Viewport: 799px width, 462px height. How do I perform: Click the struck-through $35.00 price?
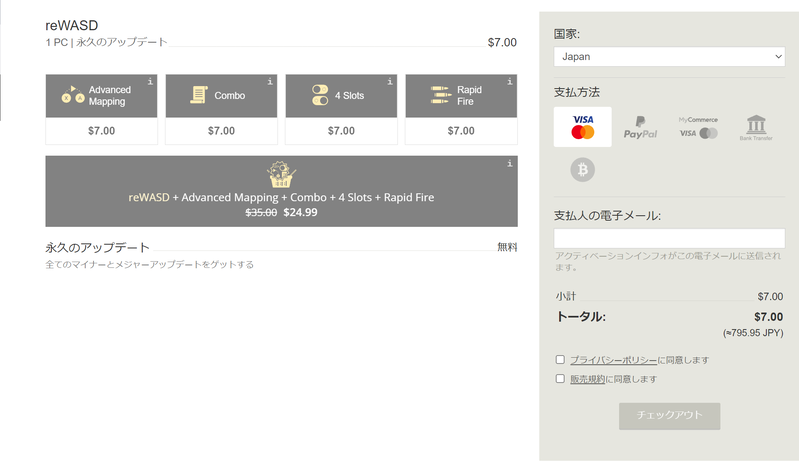coord(261,212)
